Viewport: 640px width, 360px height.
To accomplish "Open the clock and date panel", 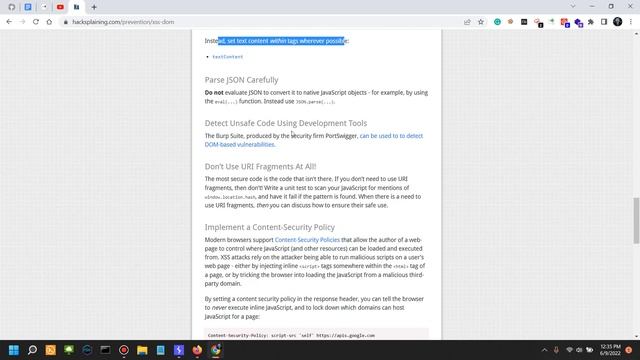I will tap(610, 350).
